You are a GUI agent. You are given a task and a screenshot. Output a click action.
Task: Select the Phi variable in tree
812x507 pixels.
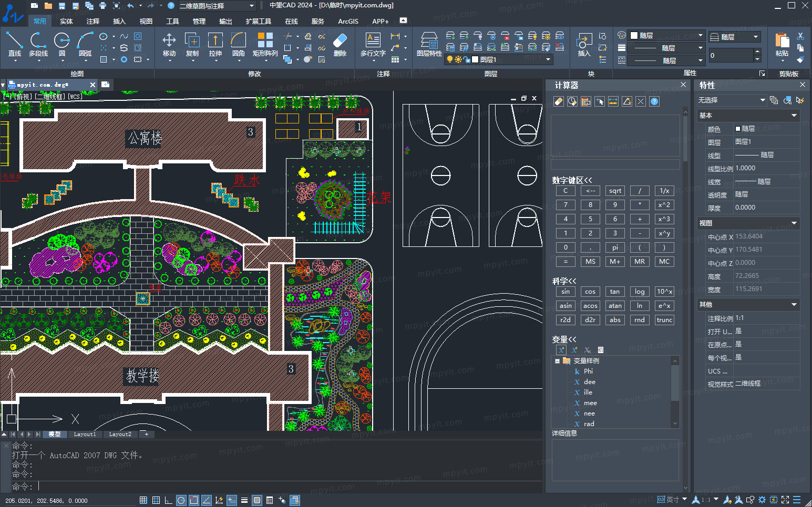pos(588,371)
